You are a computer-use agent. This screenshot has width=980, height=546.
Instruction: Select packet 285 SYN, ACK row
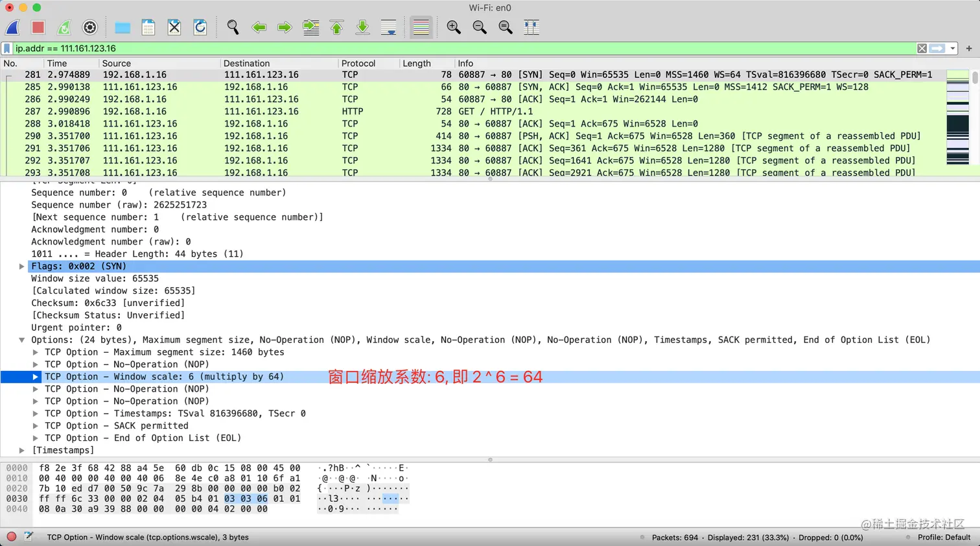[473, 87]
